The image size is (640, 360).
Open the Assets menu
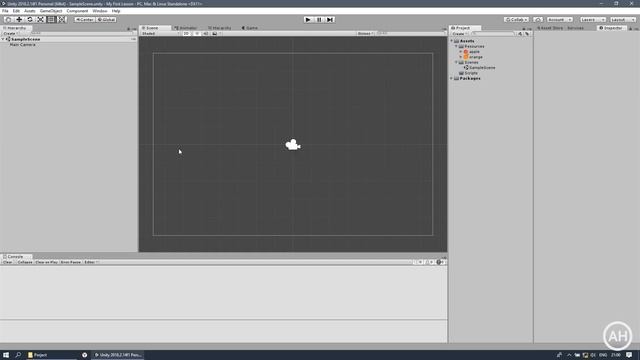[29, 11]
